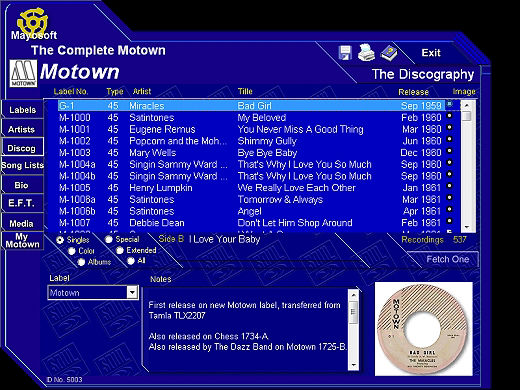
Task: Click Notes box scroll down arrow
Action: click(353, 365)
